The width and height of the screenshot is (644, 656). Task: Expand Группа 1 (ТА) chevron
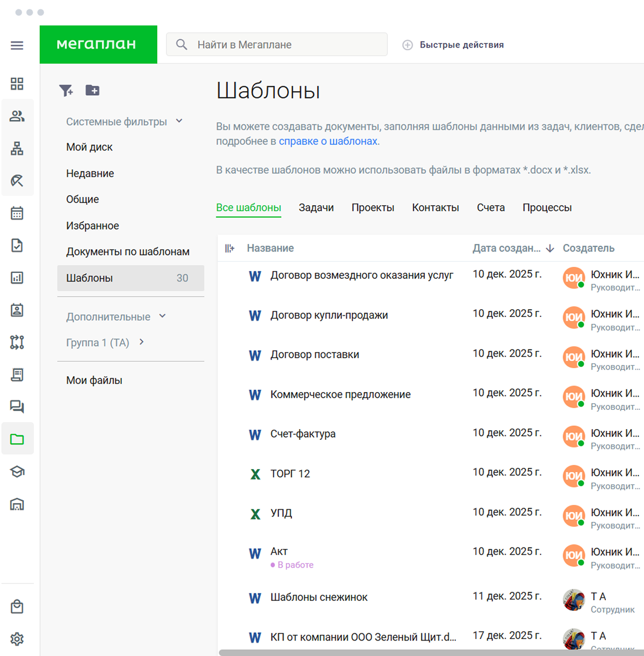click(142, 342)
